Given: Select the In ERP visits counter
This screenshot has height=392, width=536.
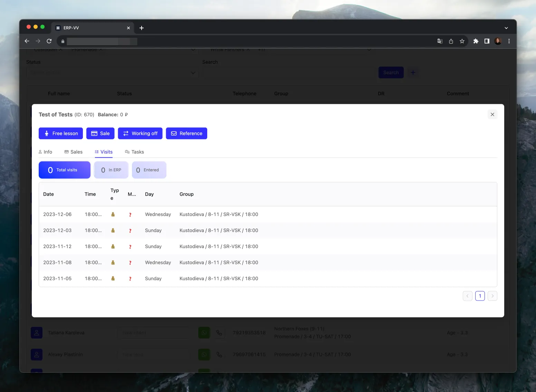Looking at the screenshot, I should pos(111,170).
